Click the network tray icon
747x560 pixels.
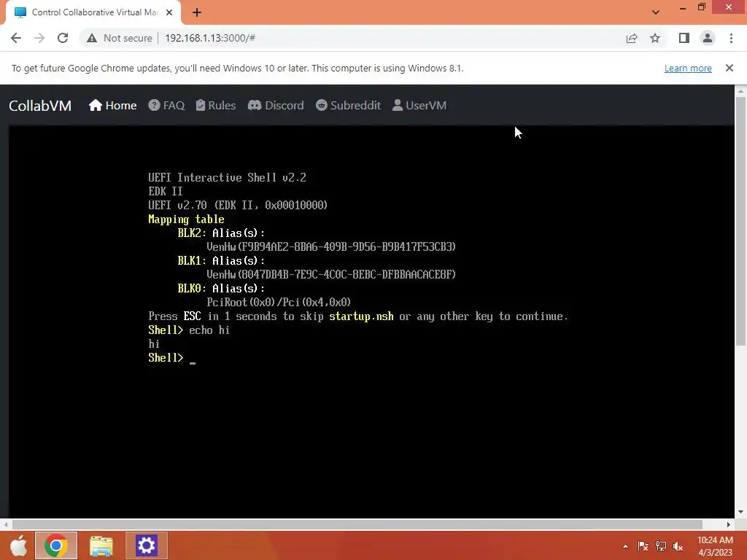(x=660, y=546)
